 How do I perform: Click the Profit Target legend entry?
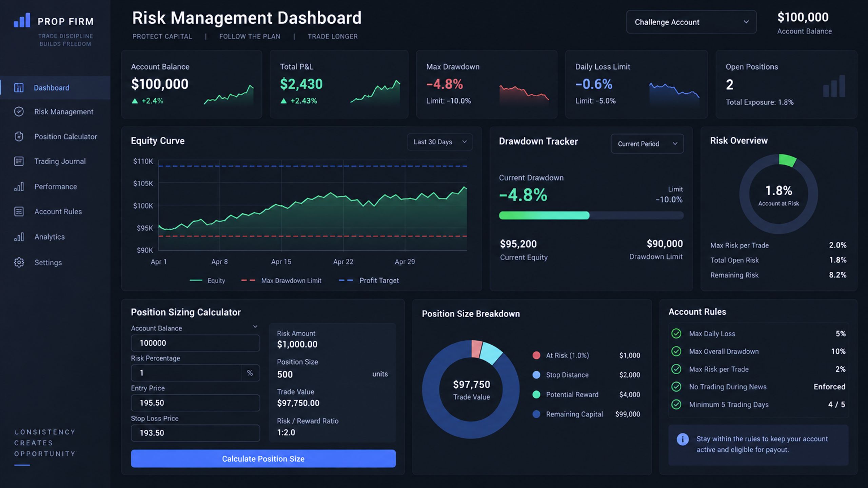[x=369, y=281]
